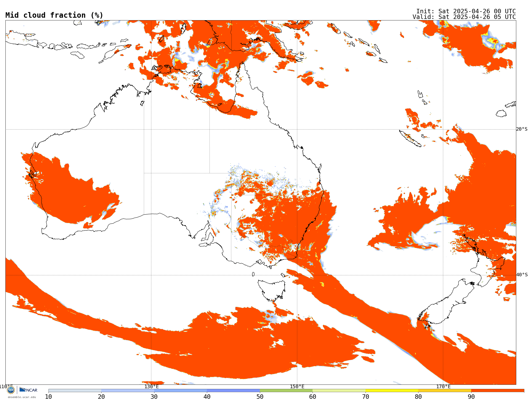Click the 'Init: Sat 2025-04-26 00 UTC' text

click(x=466, y=11)
